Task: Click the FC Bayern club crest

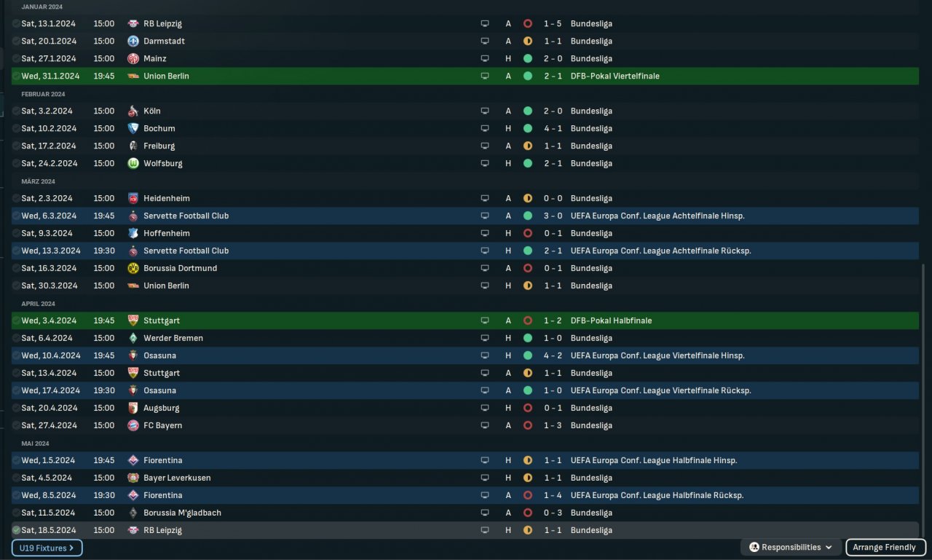Action: click(133, 425)
